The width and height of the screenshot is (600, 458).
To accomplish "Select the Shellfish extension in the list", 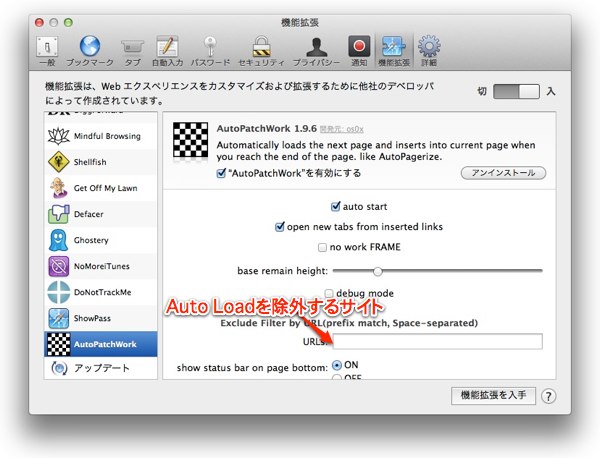I will coord(101,162).
